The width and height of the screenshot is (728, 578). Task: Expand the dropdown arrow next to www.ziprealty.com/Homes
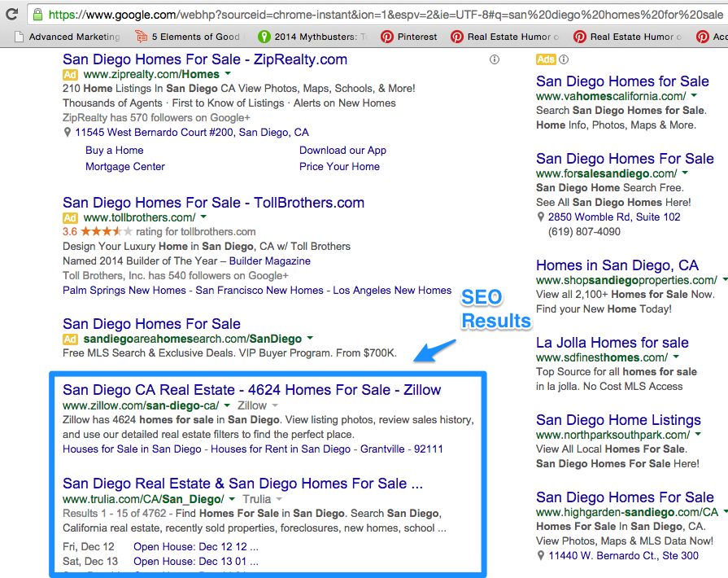pyautogui.click(x=228, y=74)
